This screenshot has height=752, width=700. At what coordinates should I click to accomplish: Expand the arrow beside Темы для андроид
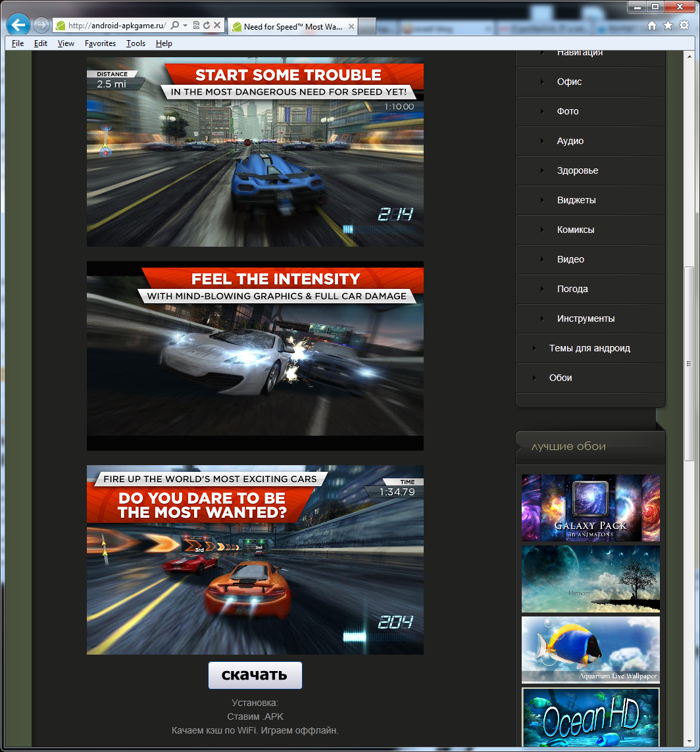tap(534, 348)
